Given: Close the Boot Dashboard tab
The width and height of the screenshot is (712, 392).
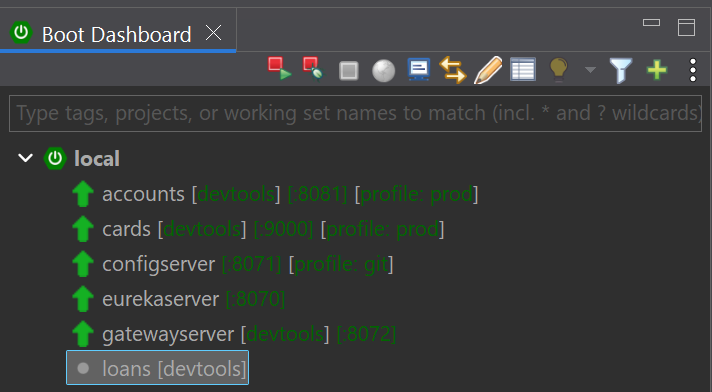Looking at the screenshot, I should point(213,33).
